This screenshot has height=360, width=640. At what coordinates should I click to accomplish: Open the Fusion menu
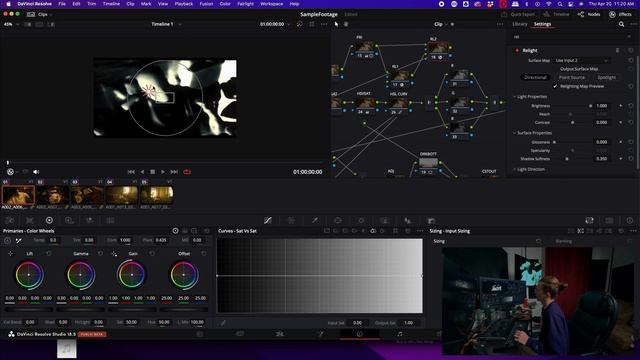coord(206,4)
